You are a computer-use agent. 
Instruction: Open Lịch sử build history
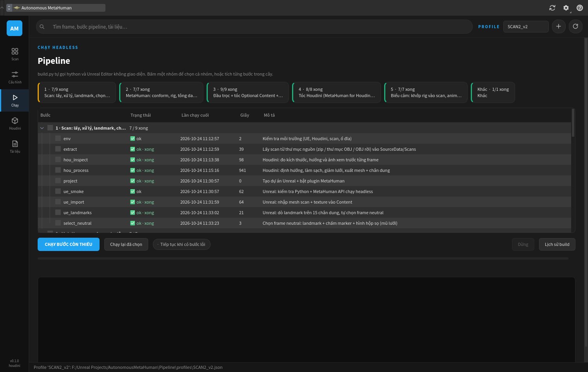point(557,244)
